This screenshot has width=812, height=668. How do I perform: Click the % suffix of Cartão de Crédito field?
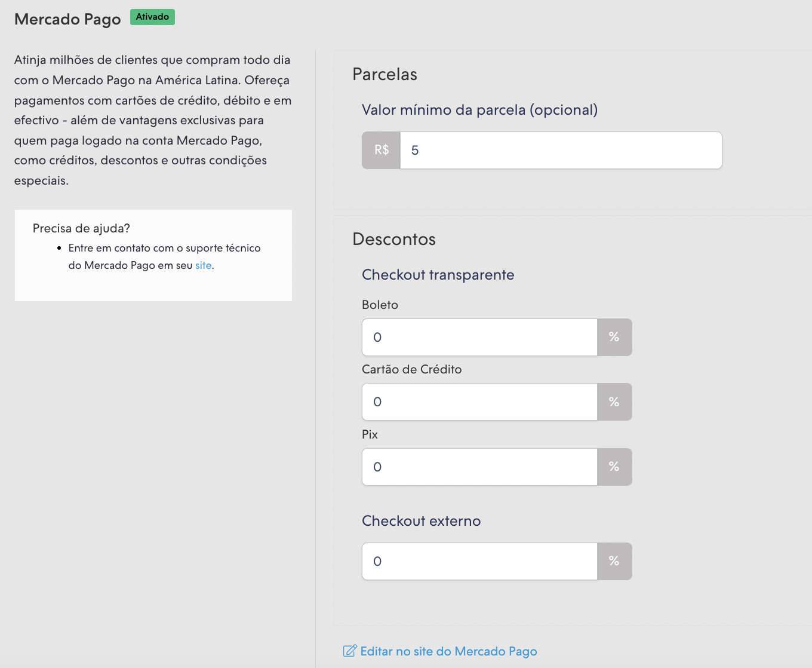[614, 402]
